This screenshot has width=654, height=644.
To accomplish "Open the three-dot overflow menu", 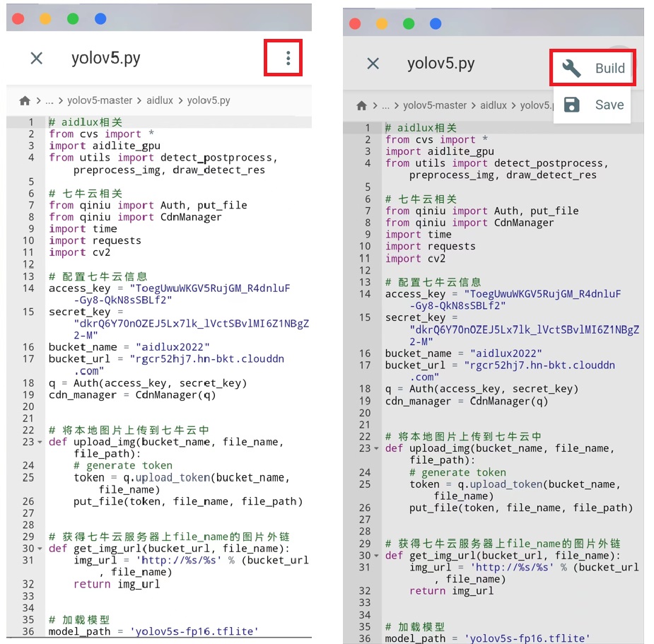I will 288,58.
